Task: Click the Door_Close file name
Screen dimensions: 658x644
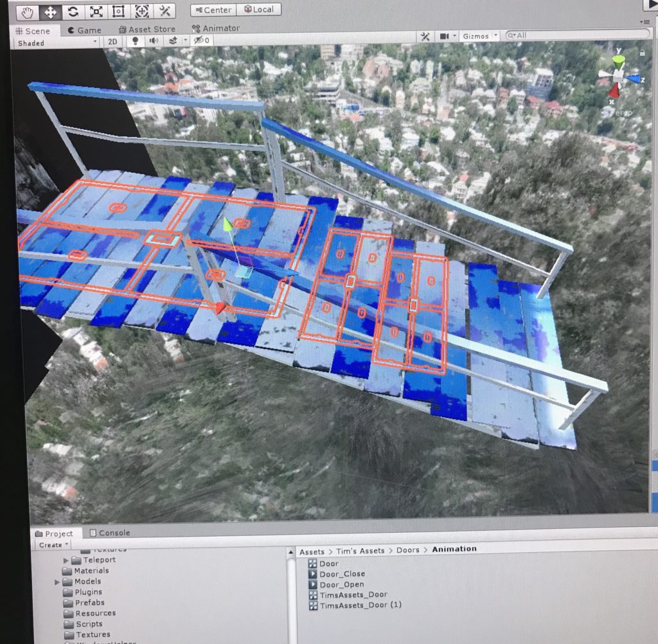Action: (x=342, y=574)
